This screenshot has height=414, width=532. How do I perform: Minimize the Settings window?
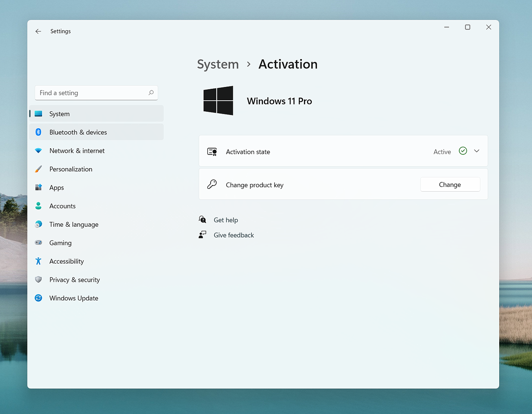click(447, 27)
